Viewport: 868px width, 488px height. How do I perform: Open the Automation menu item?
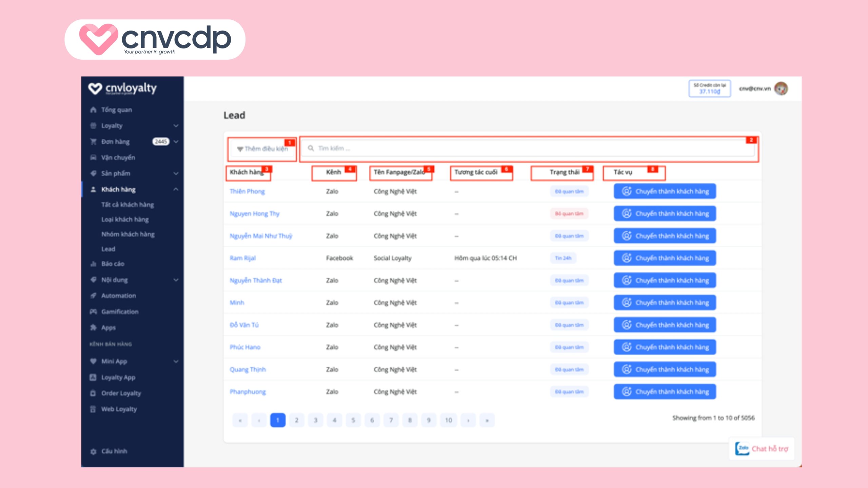[118, 296]
